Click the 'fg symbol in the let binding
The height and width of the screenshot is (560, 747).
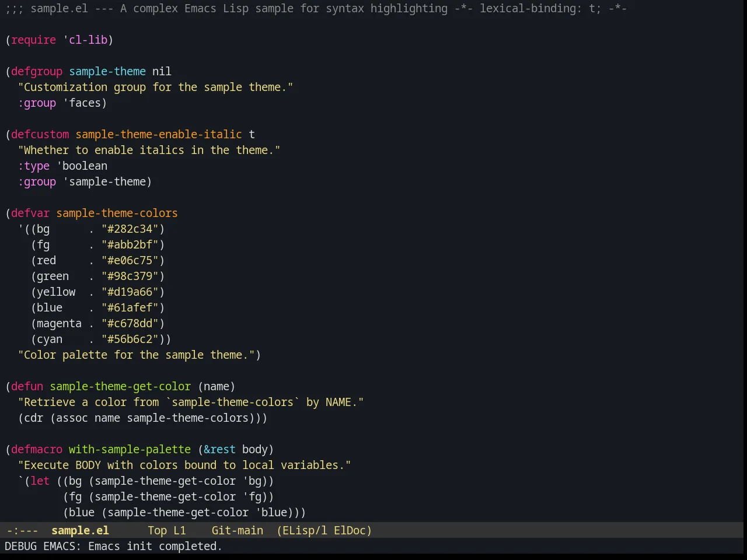252,496
